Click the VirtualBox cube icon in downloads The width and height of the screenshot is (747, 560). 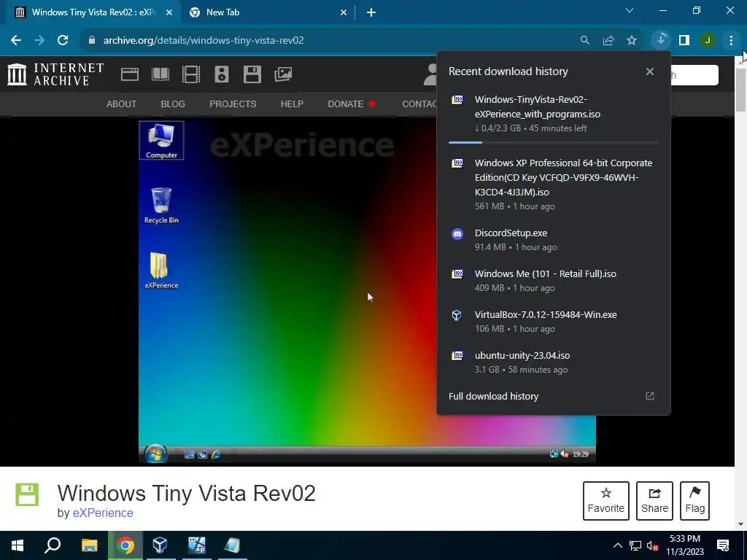click(x=457, y=315)
